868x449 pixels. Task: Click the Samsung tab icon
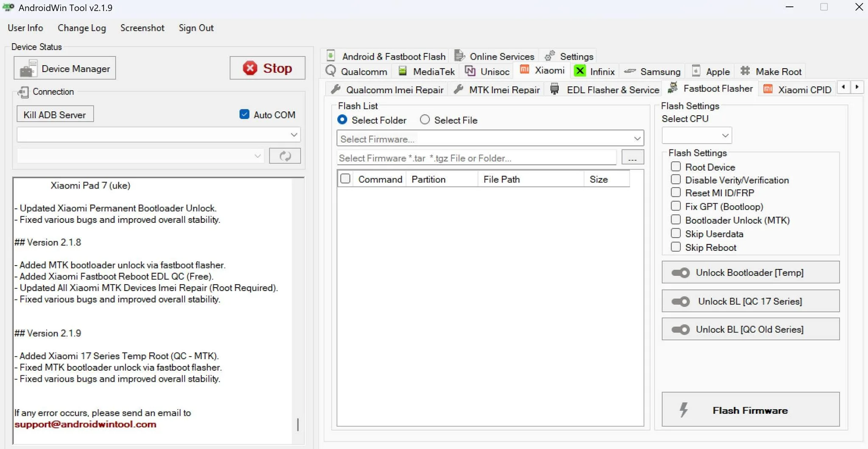point(630,71)
